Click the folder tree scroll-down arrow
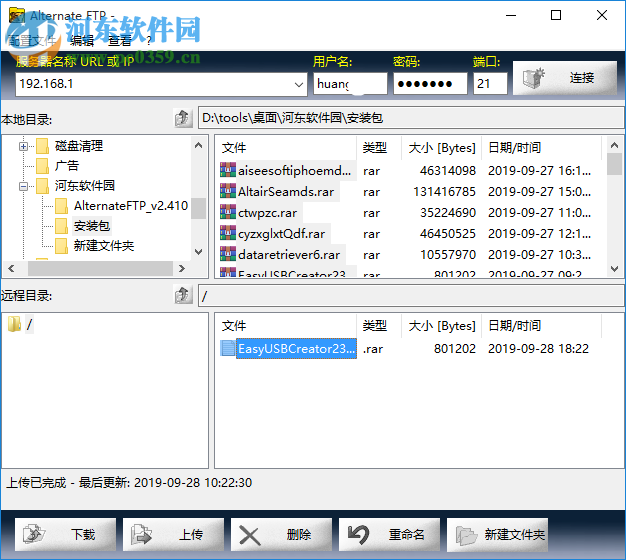This screenshot has width=626, height=560. pyautogui.click(x=198, y=251)
